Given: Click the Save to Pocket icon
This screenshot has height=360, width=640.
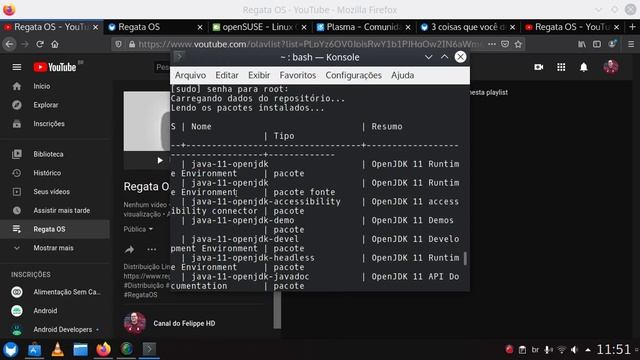Looking at the screenshot, I should click(505, 44).
